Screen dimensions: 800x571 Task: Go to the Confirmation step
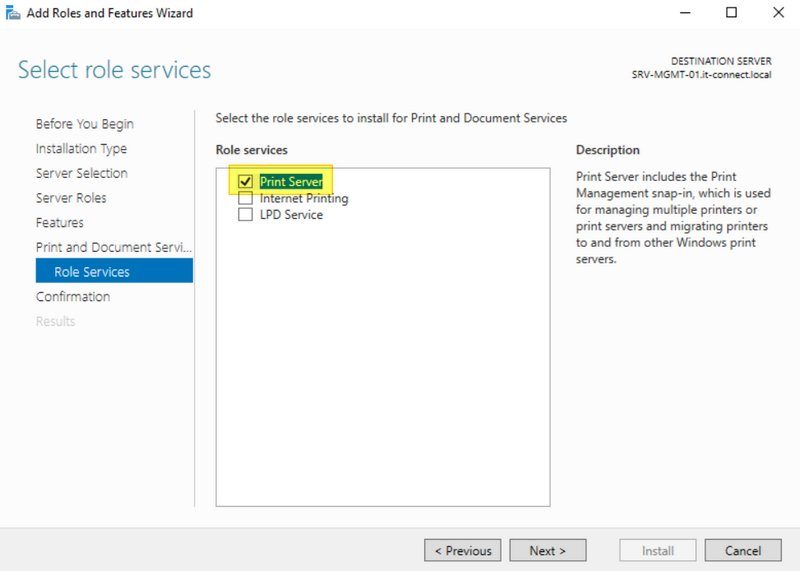click(x=73, y=296)
